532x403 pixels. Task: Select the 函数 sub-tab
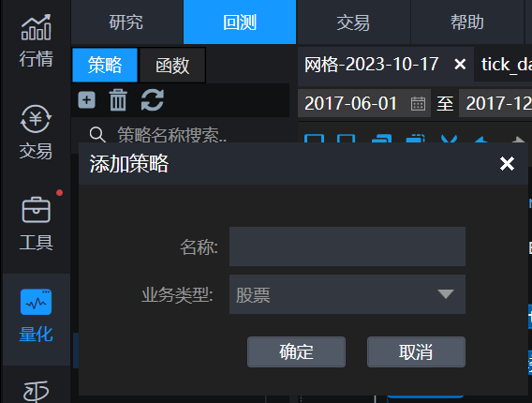pos(172,66)
